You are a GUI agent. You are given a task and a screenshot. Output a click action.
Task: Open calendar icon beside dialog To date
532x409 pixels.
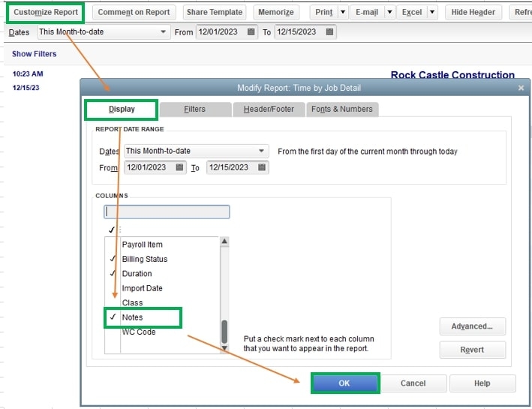click(262, 167)
